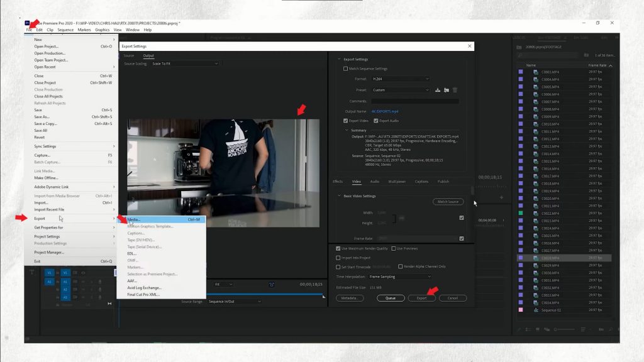The width and height of the screenshot is (644, 362).
Task: Open the Effects tab in export settings
Action: point(338,182)
